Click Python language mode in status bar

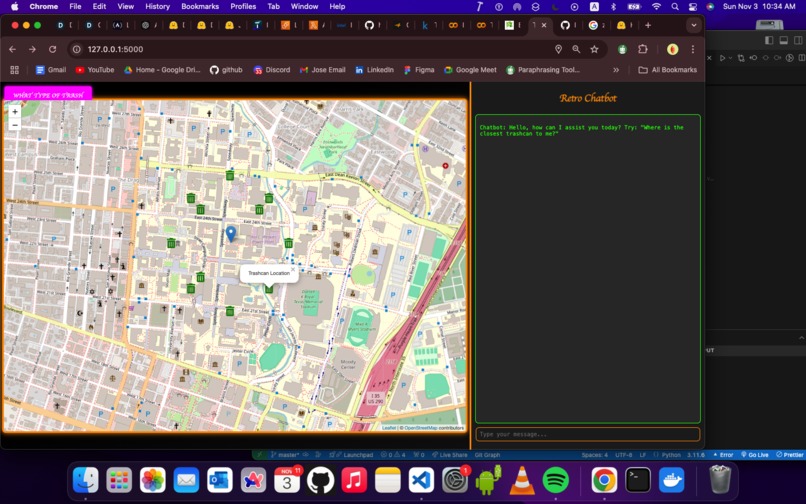[x=671, y=455]
